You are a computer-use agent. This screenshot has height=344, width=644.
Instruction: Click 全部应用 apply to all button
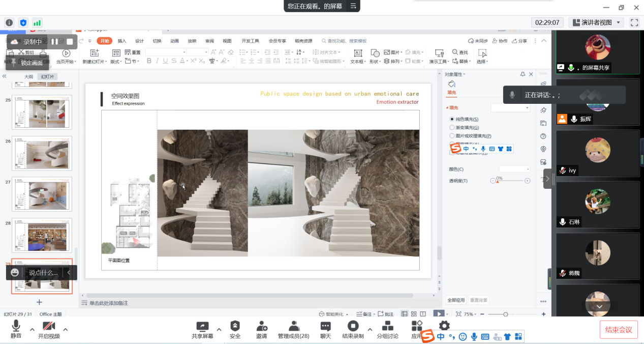pos(456,300)
